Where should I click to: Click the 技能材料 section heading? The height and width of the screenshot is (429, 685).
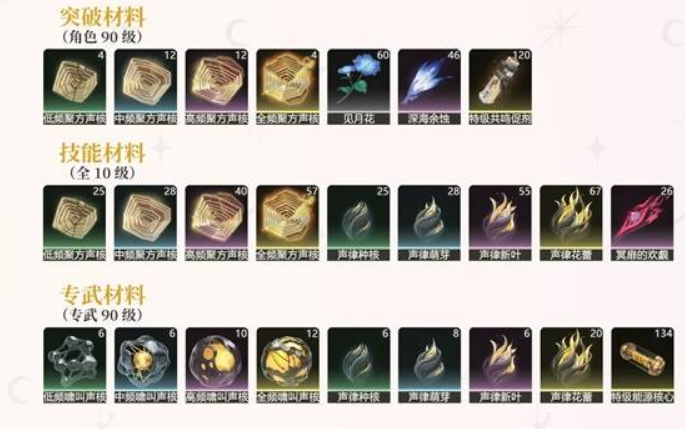[x=102, y=153]
